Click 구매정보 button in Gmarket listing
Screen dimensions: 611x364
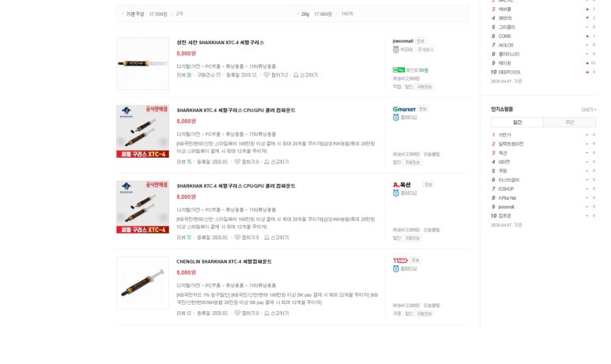(x=413, y=163)
